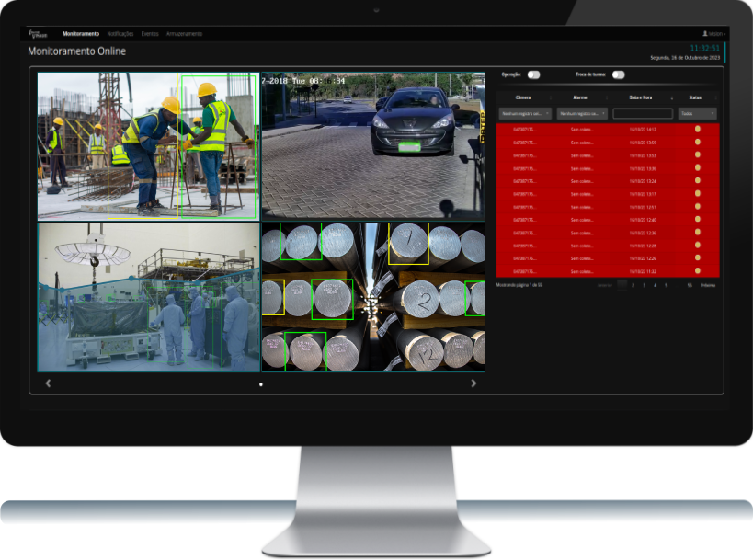This screenshot has width=753, height=560.
Task: Click the carousel page indicator dot
Action: coord(261,384)
